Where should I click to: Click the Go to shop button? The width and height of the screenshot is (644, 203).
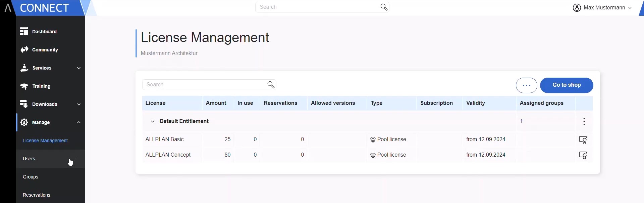point(566,85)
